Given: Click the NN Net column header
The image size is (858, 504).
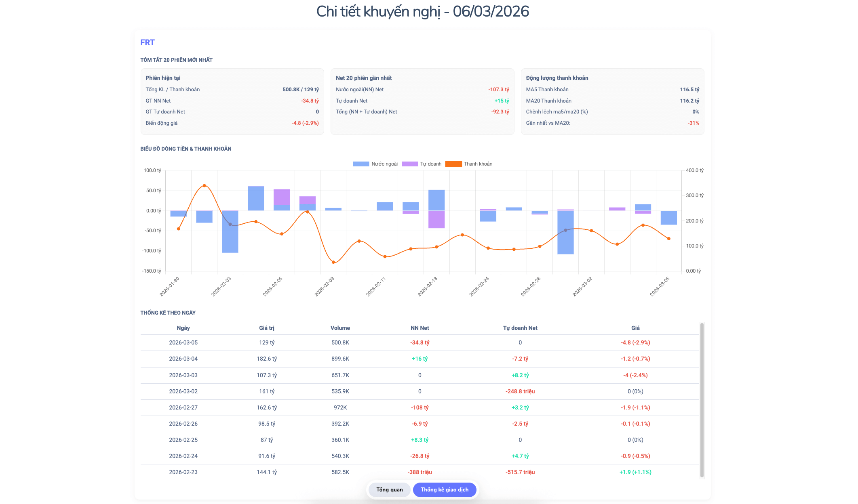Looking at the screenshot, I should [420, 328].
